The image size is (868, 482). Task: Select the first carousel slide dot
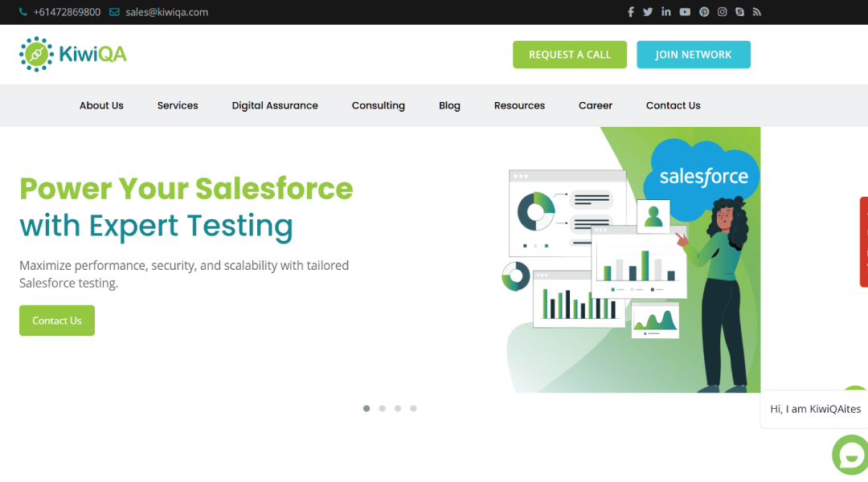(366, 408)
